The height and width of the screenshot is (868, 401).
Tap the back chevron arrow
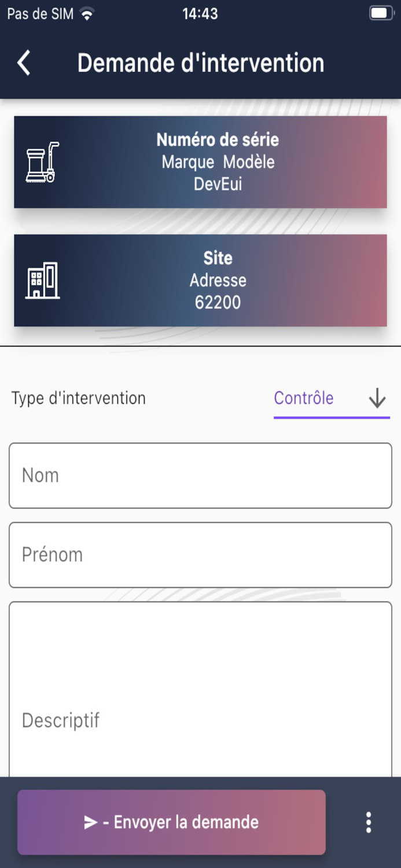[24, 62]
